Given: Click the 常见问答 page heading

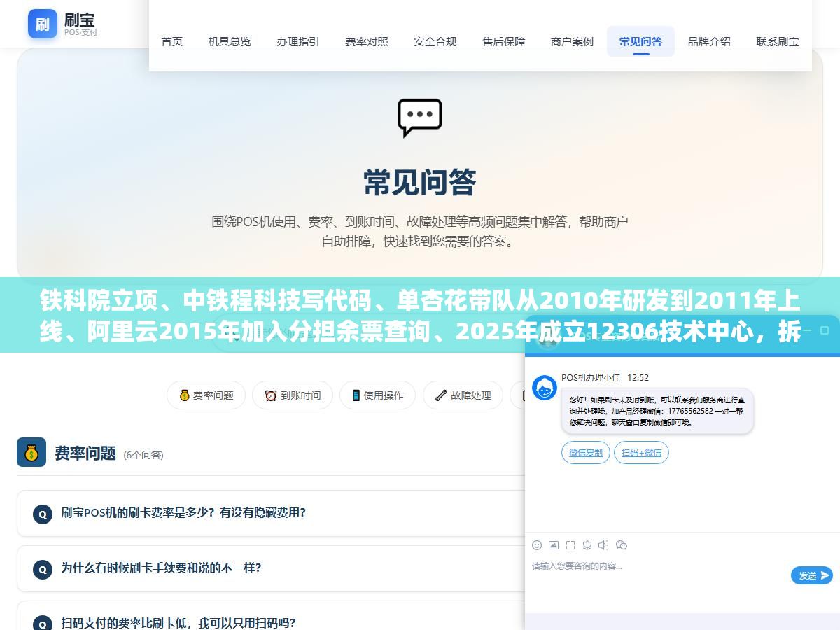Looking at the screenshot, I should pos(420,183).
